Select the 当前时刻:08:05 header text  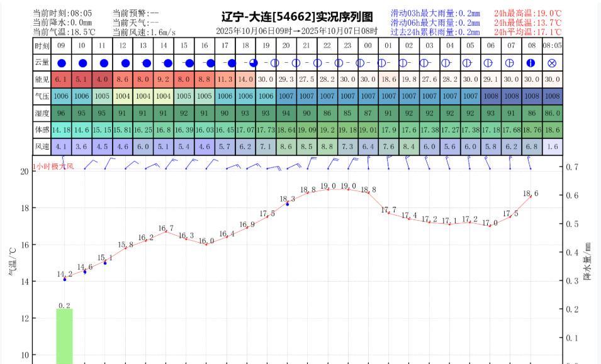(x=62, y=13)
